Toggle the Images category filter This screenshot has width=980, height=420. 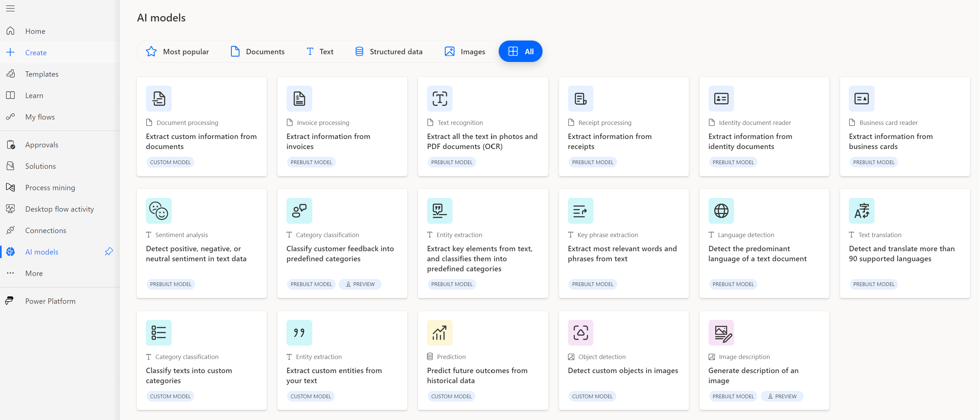pos(465,51)
